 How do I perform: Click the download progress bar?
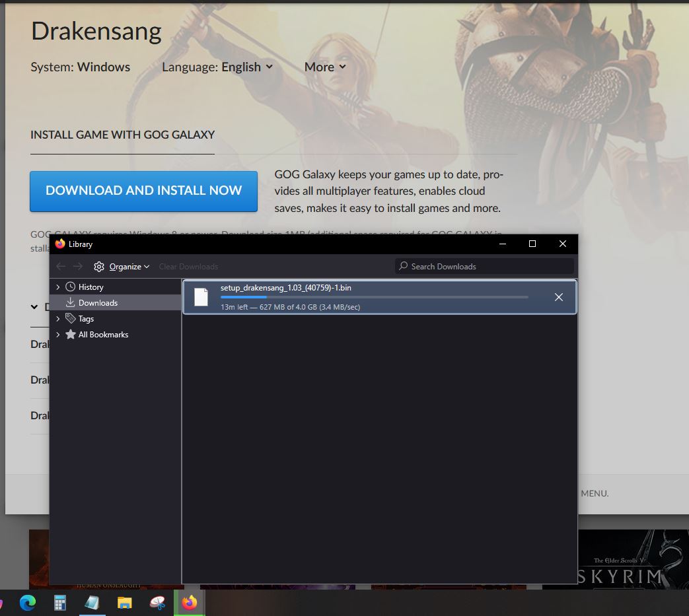375,297
